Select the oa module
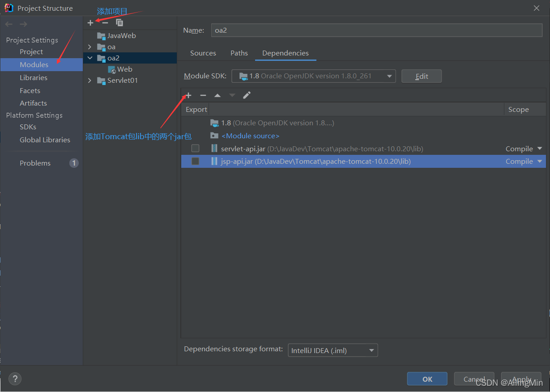The width and height of the screenshot is (550, 392). coord(111,47)
